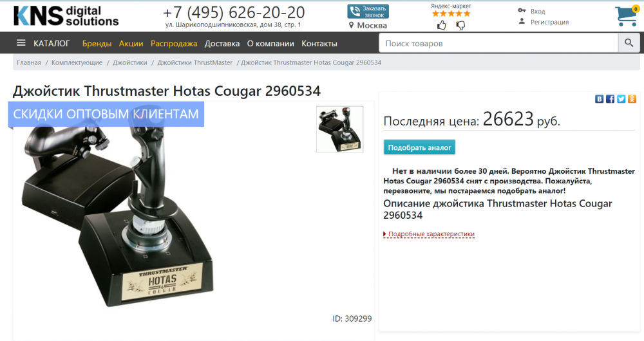Share via the Odnoklassniki icon
The image size is (644, 341).
(x=632, y=99)
